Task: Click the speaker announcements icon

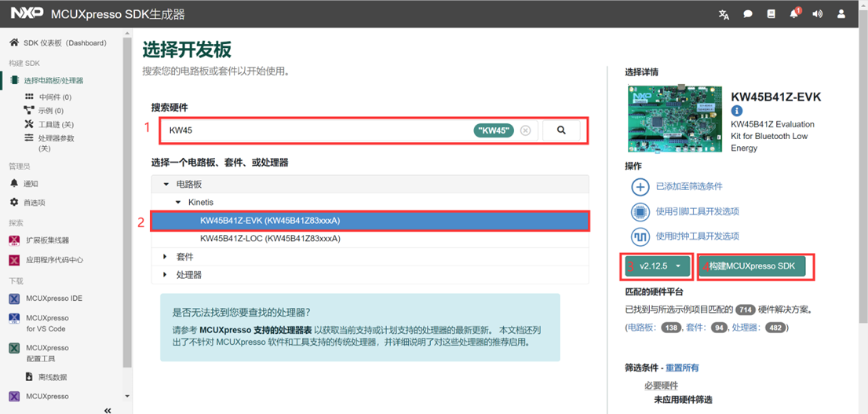Action: click(x=817, y=14)
